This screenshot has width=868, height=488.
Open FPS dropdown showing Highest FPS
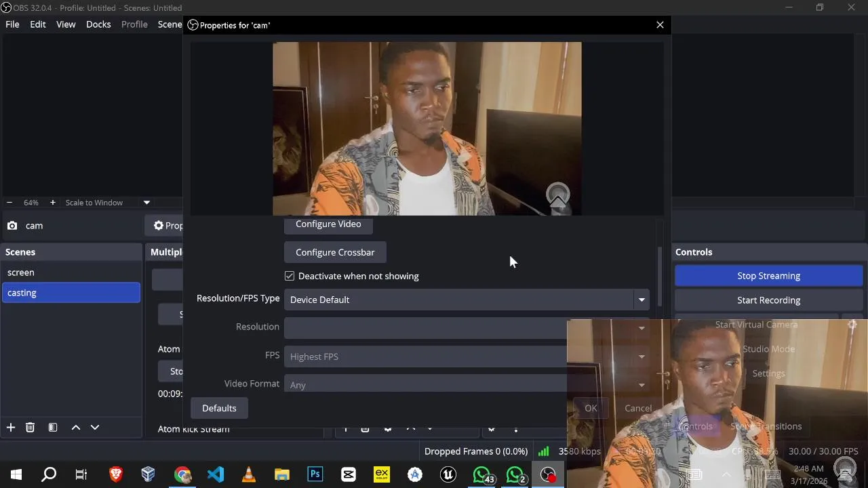pyautogui.click(x=467, y=357)
